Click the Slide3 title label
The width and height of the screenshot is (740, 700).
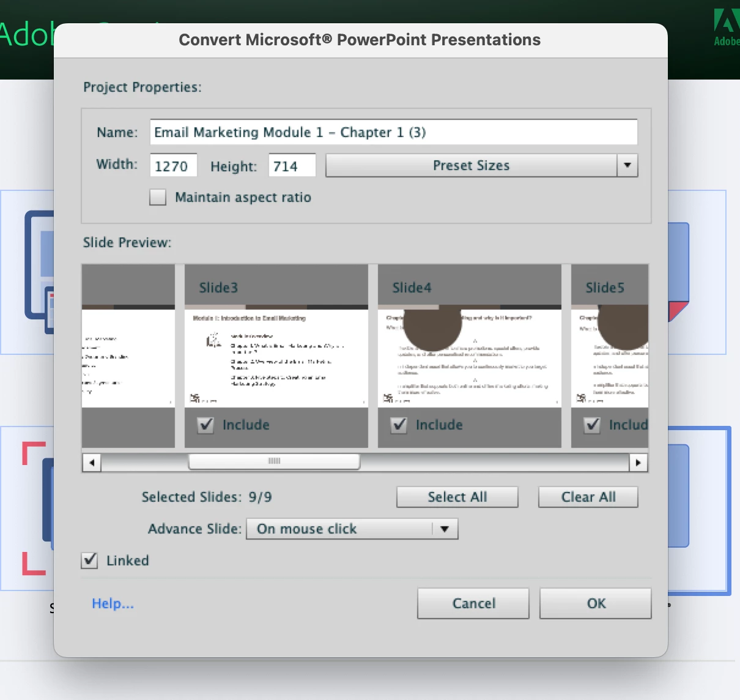click(x=218, y=288)
